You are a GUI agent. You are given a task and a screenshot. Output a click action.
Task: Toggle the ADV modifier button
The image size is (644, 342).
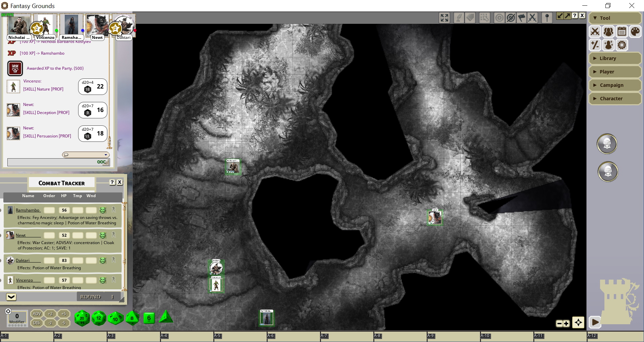37,314
